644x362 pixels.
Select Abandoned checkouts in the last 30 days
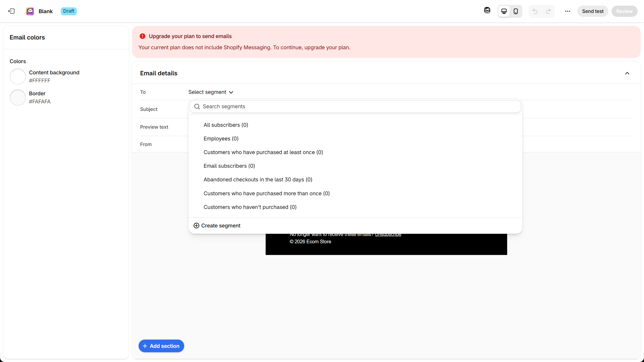(x=355, y=180)
